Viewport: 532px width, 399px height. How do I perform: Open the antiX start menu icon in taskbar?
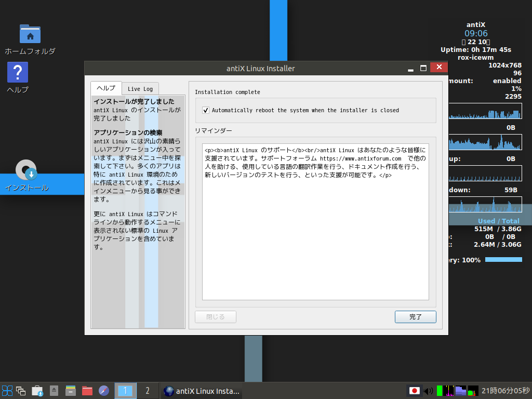[7, 391]
